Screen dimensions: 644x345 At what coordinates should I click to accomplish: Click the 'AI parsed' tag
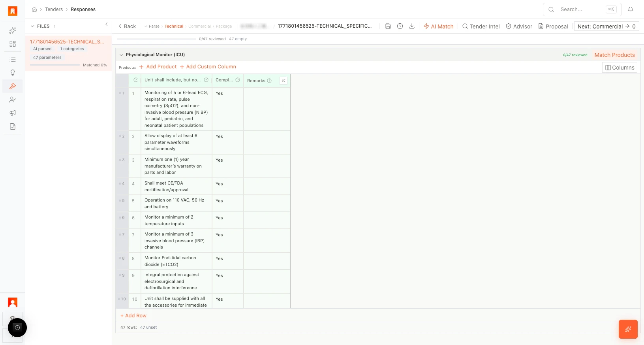coord(42,49)
